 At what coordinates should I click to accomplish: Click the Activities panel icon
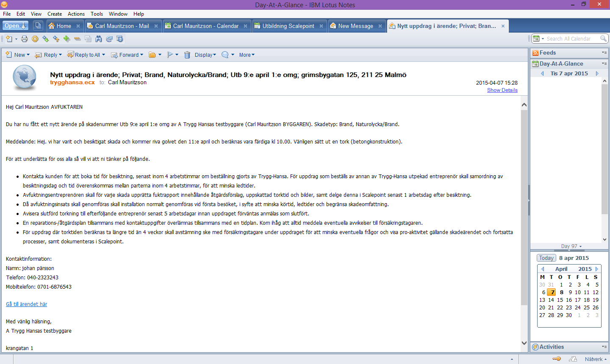click(535, 347)
